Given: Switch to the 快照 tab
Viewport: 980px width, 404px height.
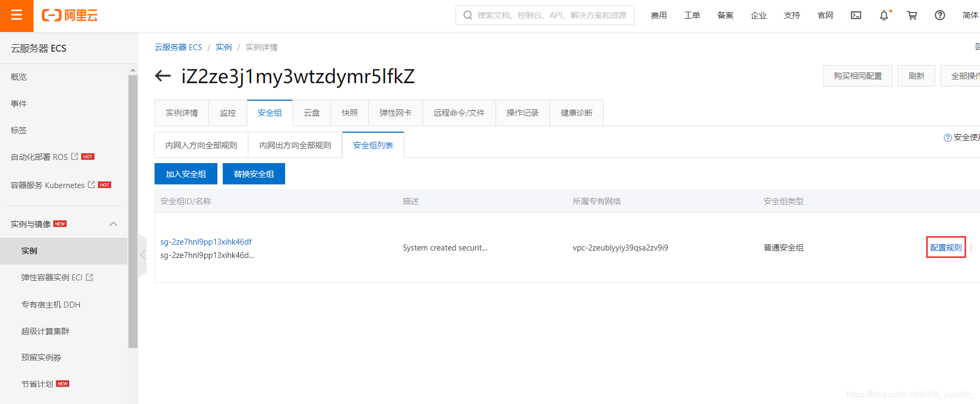Looking at the screenshot, I should pos(350,113).
